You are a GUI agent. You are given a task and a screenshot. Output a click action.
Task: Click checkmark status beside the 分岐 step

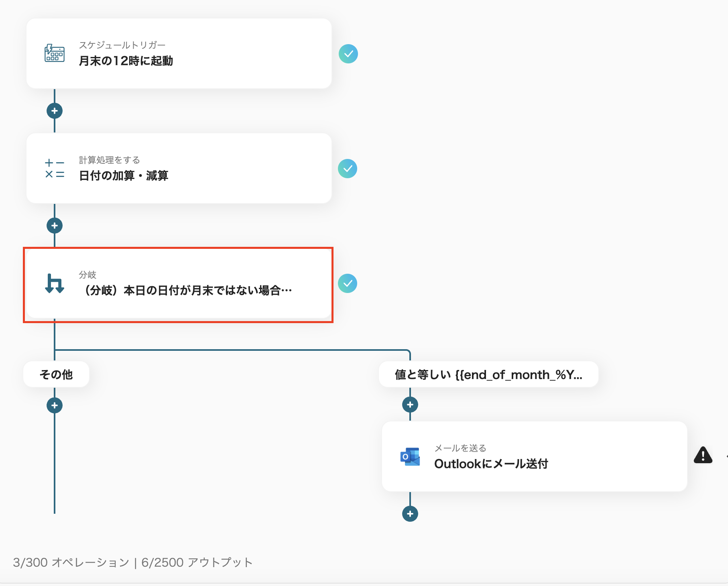click(348, 283)
